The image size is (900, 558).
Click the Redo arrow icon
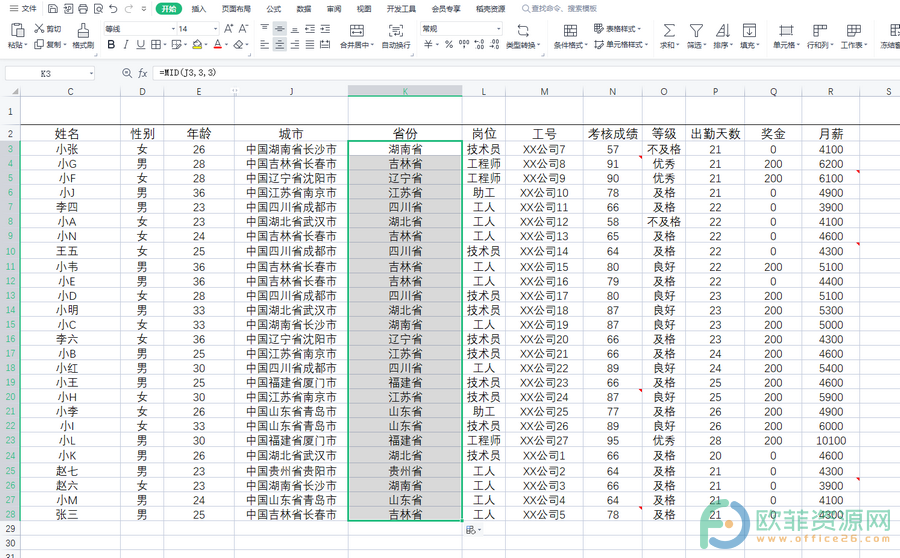click(129, 9)
